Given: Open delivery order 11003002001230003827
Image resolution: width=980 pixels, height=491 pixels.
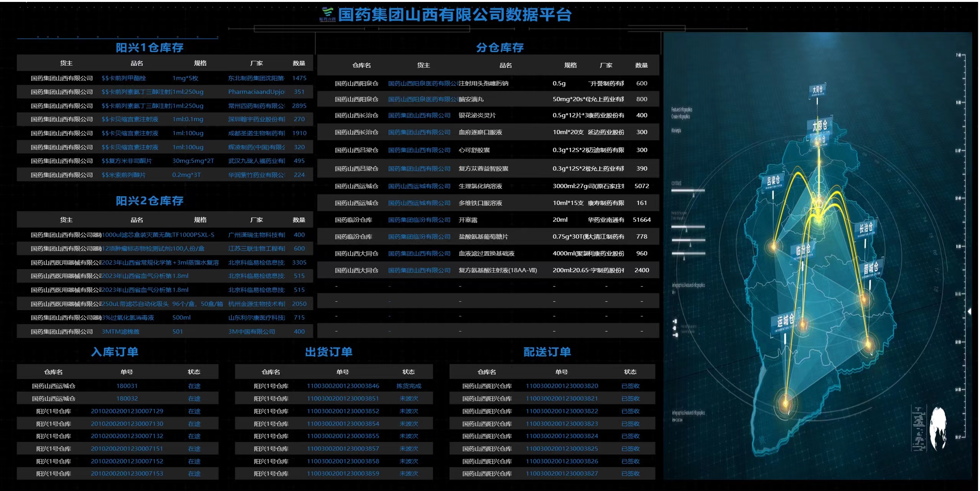Looking at the screenshot, I should tap(562, 474).
